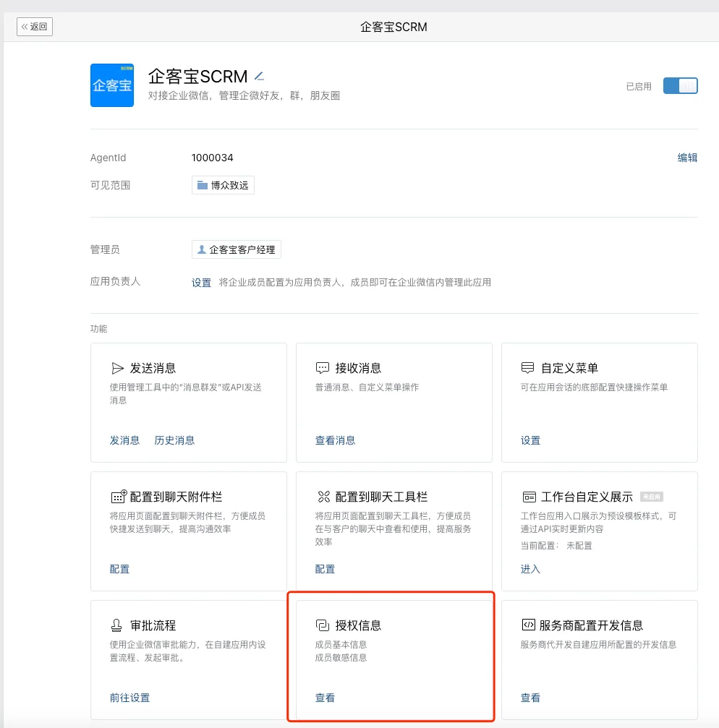
Task: Click the 博众致远 visible range tag
Action: [x=223, y=185]
